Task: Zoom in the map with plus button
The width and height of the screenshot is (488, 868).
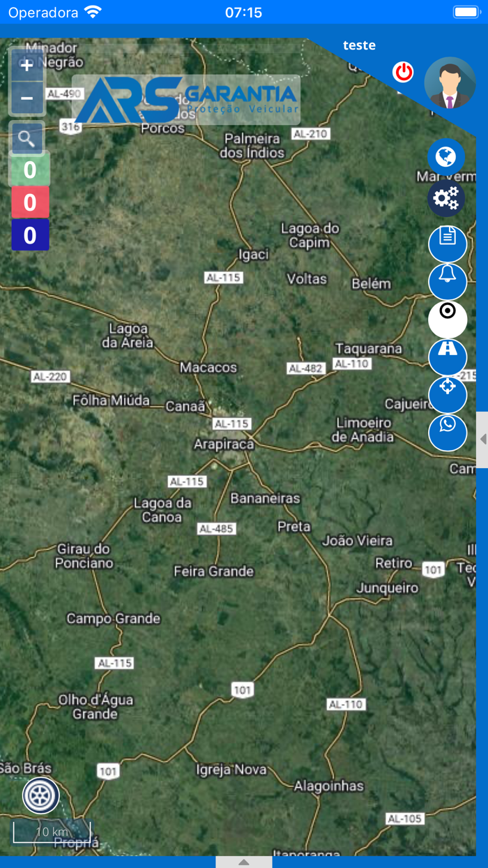Action: coord(26,66)
